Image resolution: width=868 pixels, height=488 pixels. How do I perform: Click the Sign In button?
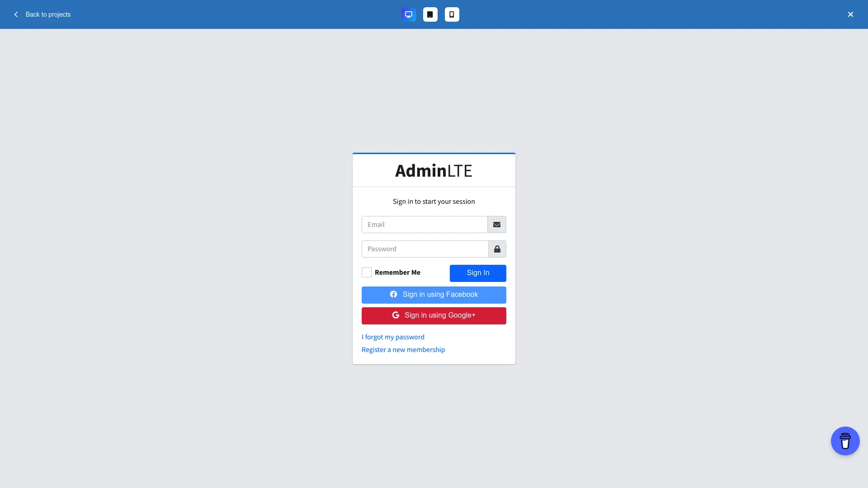point(477,273)
